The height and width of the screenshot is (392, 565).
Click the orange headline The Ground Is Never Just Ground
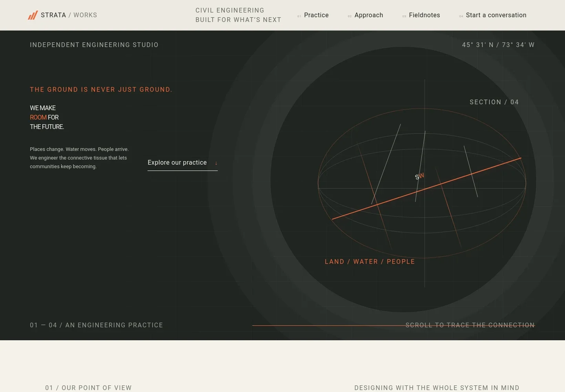(101, 90)
